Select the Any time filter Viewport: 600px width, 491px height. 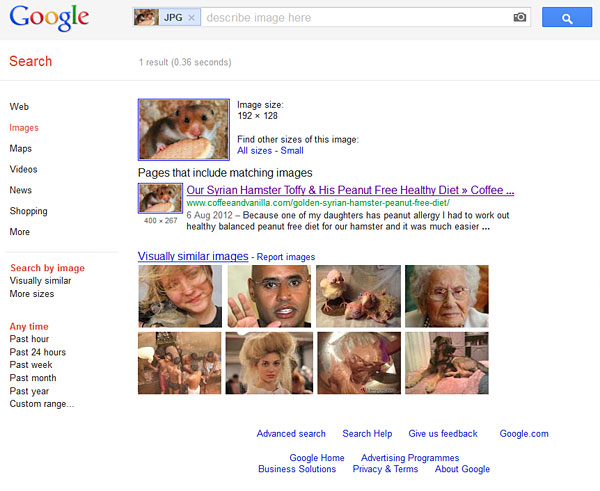(29, 326)
